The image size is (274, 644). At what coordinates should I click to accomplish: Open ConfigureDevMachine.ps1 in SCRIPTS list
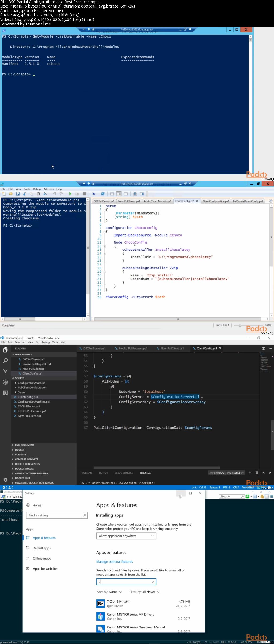pyautogui.click(x=34, y=402)
